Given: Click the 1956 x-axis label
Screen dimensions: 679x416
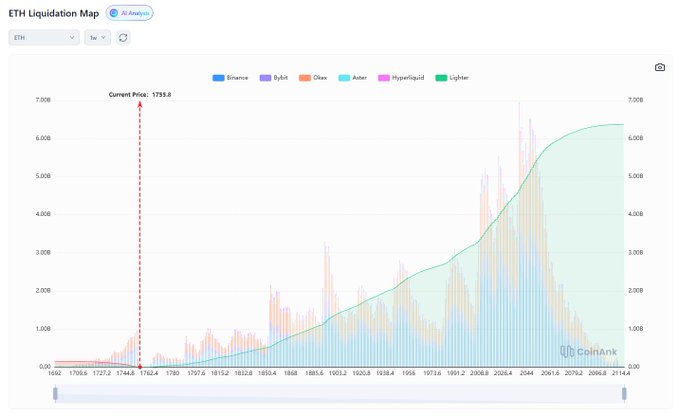Looking at the screenshot, I should click(x=408, y=373).
